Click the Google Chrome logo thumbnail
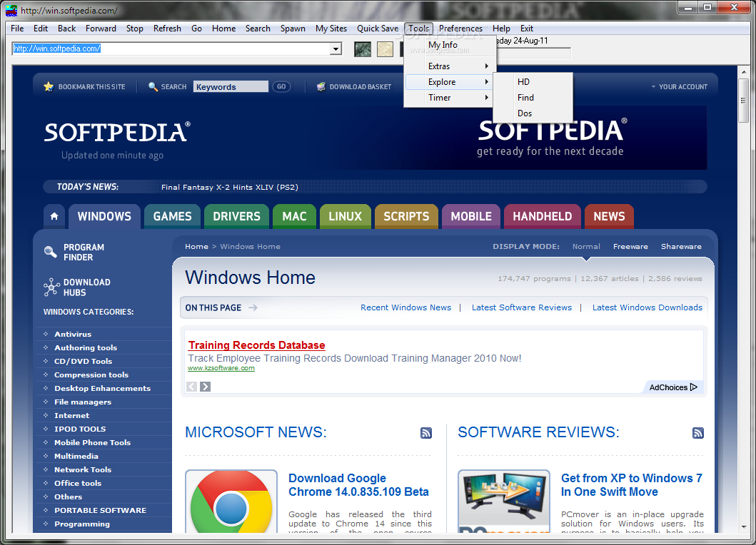 pyautogui.click(x=231, y=501)
